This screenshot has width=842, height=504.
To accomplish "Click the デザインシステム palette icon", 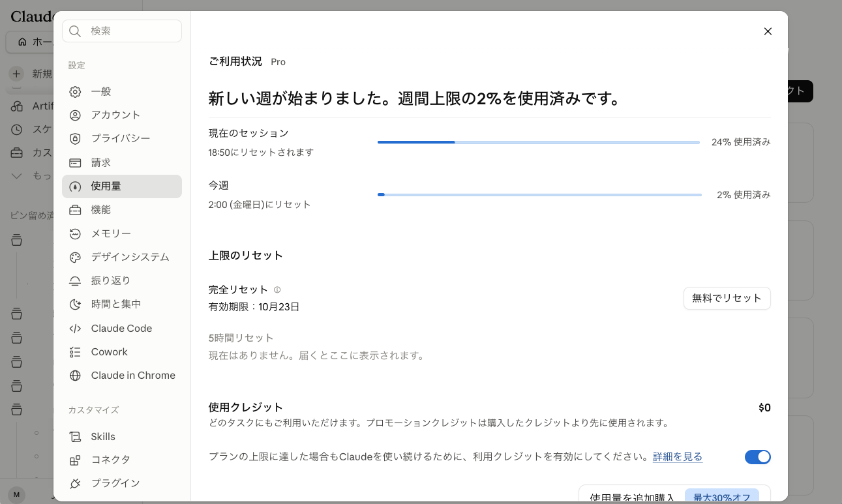I will click(x=75, y=258).
